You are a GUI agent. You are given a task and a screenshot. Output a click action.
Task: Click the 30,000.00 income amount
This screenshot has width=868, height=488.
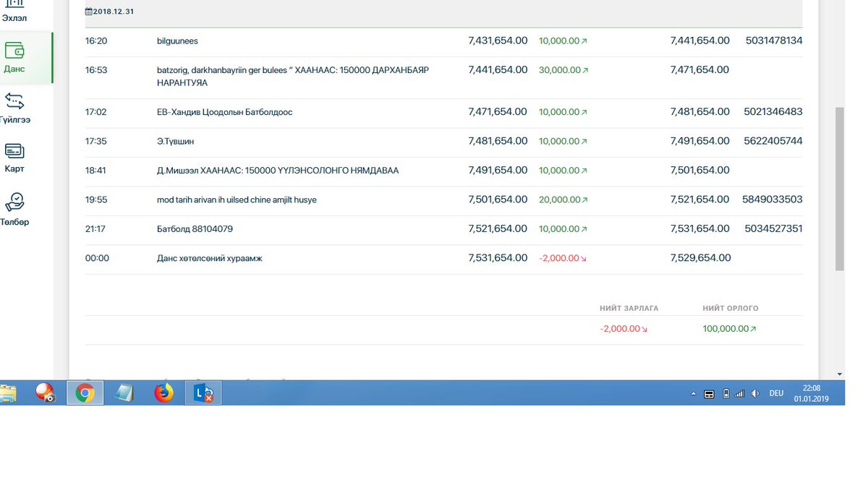click(563, 70)
